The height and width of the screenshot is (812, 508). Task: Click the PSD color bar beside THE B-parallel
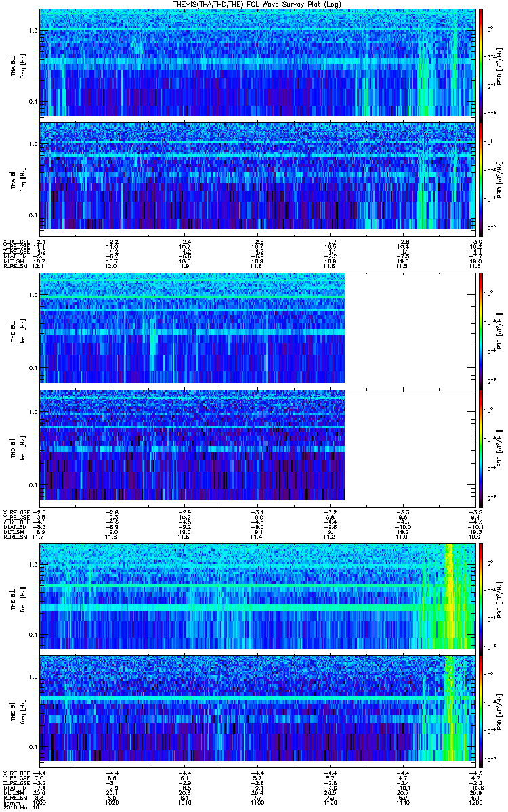(481, 709)
